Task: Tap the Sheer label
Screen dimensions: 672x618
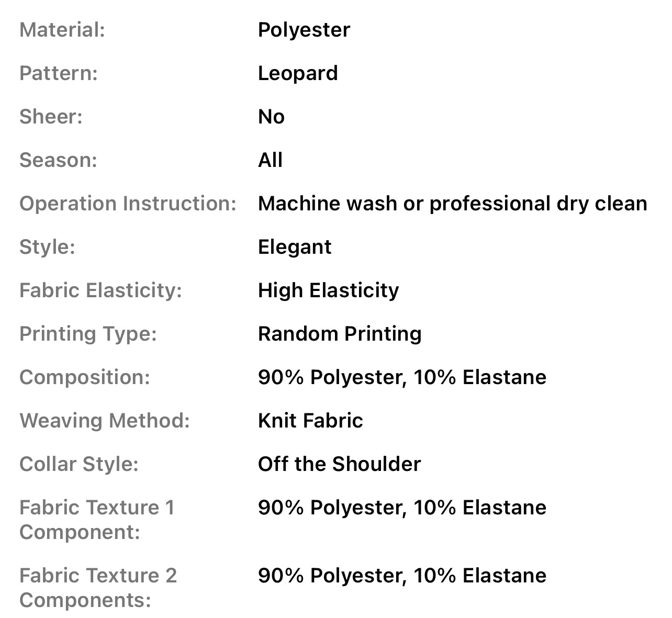Action: click(51, 117)
